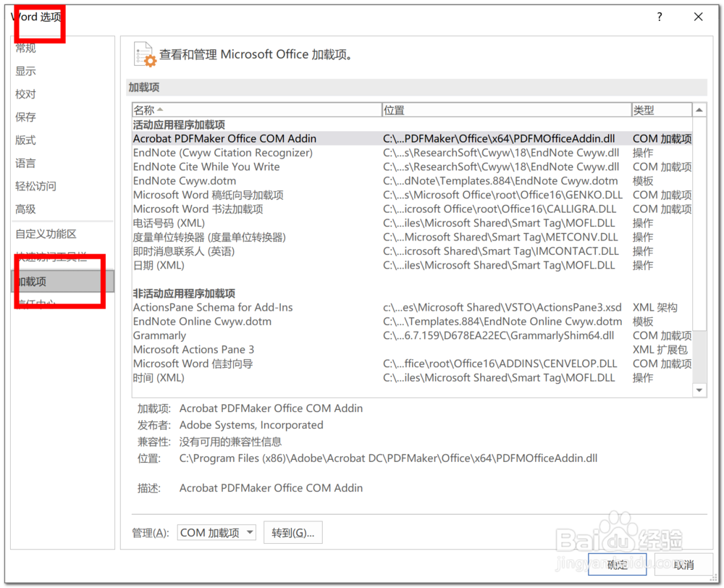The image size is (724, 588).
Task: Click the CENVELOP.DLL path cell
Action: [500, 364]
